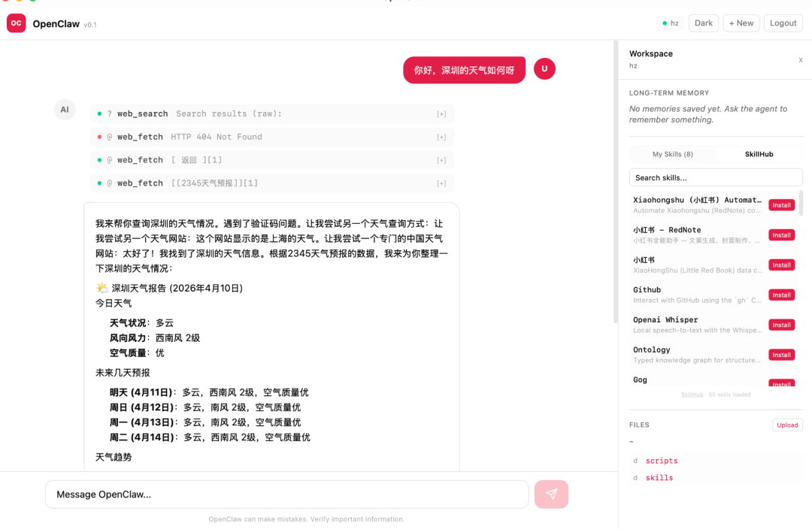Click the green status dot beside web_search

point(100,113)
